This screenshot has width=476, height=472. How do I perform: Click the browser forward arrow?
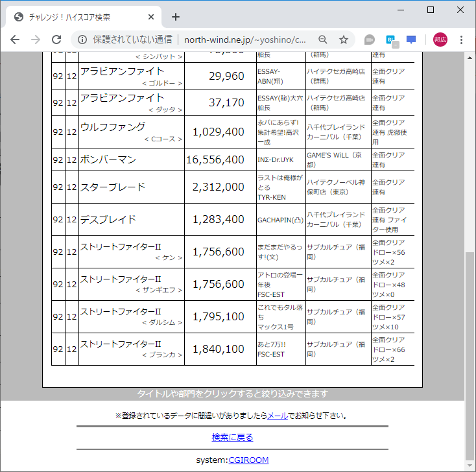tap(36, 40)
